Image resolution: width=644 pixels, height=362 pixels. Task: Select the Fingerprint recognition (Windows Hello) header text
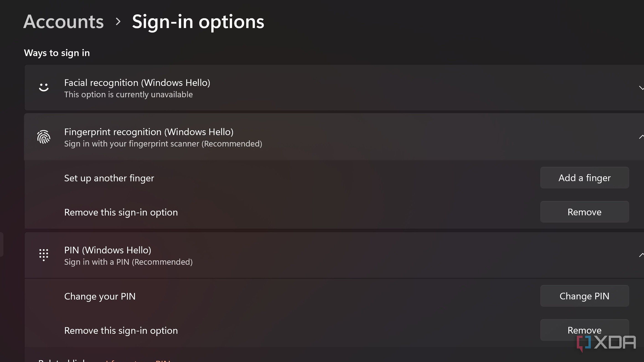pos(149,132)
